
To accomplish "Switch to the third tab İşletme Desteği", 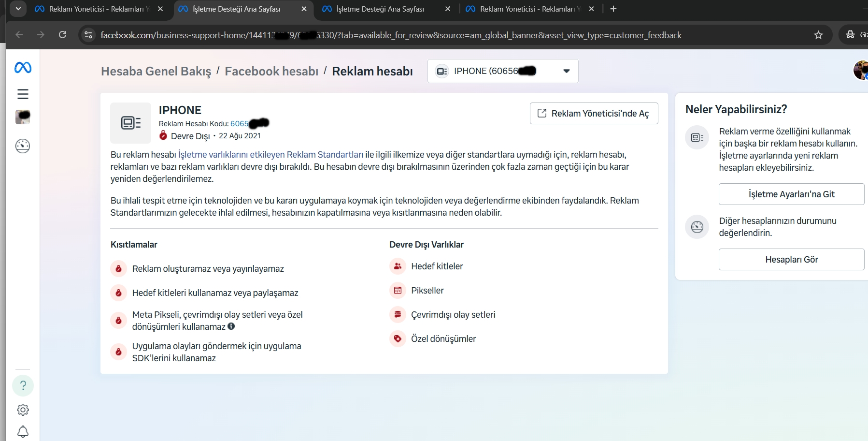I will 386,9.
